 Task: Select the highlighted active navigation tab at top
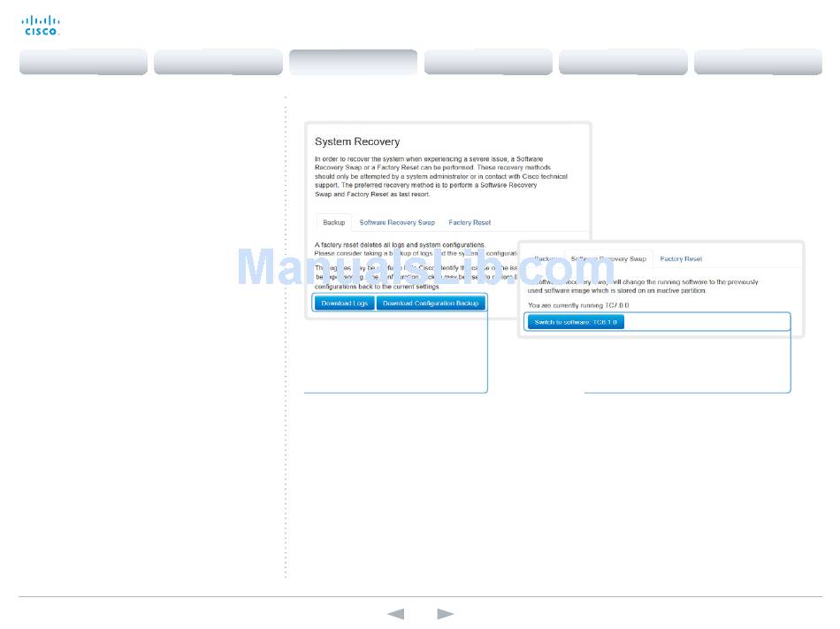353,62
